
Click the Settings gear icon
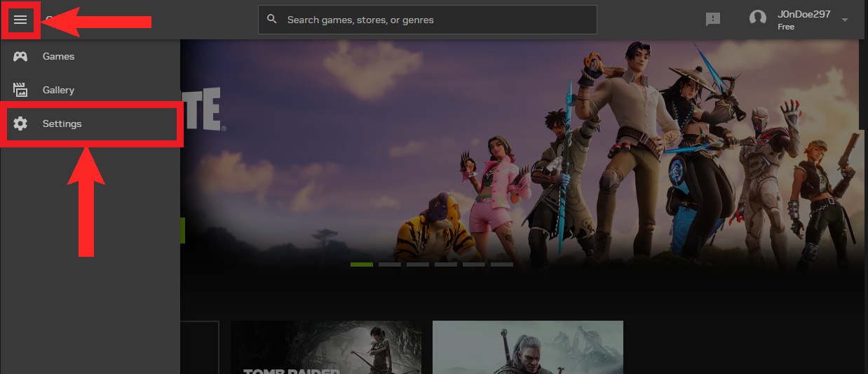click(20, 123)
